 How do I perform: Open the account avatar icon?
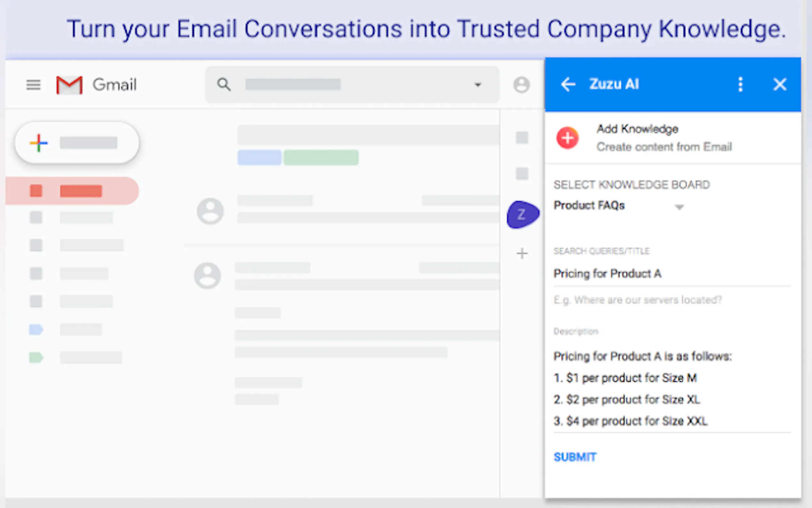pos(521,85)
